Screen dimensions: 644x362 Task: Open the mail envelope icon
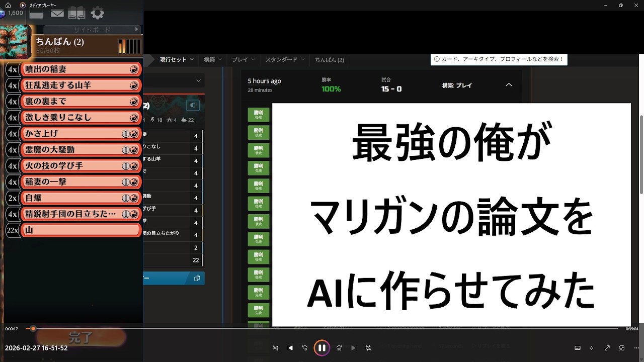pyautogui.click(x=57, y=14)
